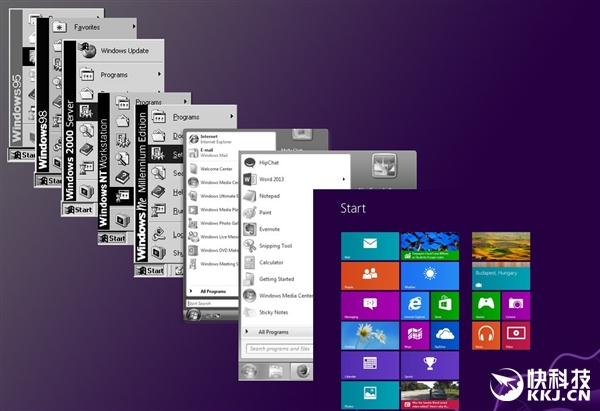Click the Windows 98 Start button
Viewport: 600px width, 411px height.
point(49,181)
